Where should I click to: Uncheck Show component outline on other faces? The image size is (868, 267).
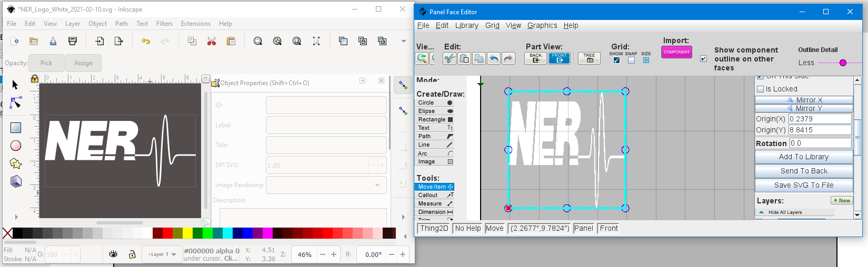tap(703, 59)
